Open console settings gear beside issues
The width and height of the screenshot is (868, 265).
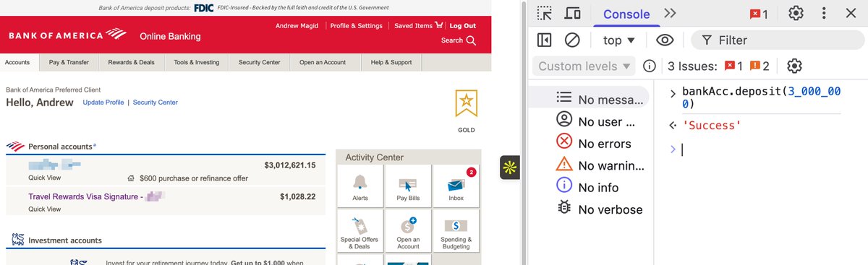tap(794, 66)
